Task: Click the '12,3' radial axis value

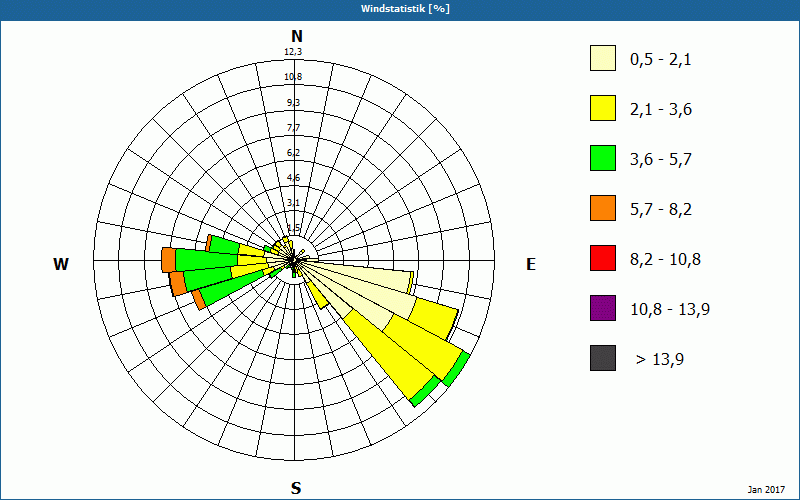Action: pos(293,52)
